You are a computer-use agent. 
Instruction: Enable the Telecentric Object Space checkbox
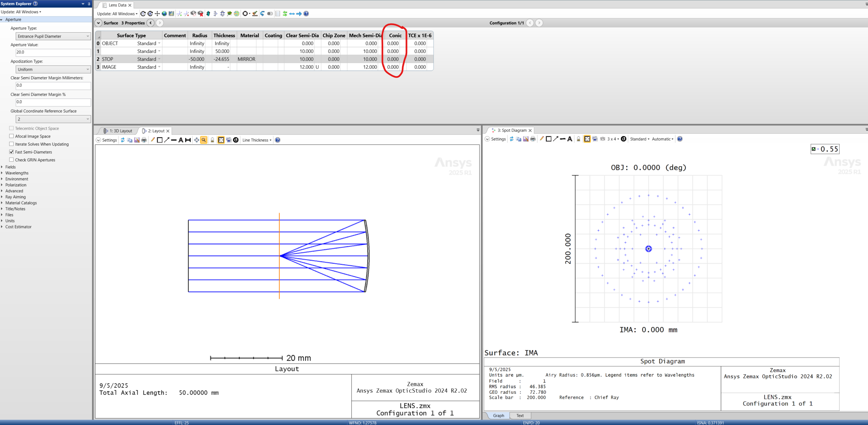pyautogui.click(x=11, y=128)
